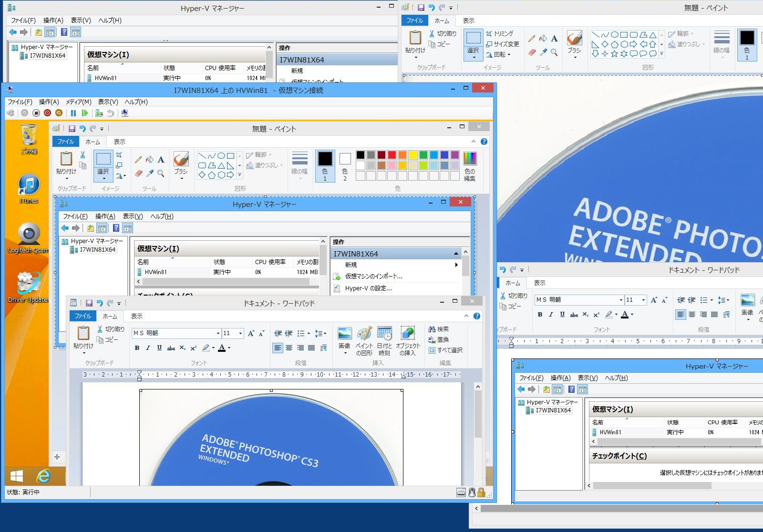Open font family combo in WordPad inside VM

pos(176,333)
